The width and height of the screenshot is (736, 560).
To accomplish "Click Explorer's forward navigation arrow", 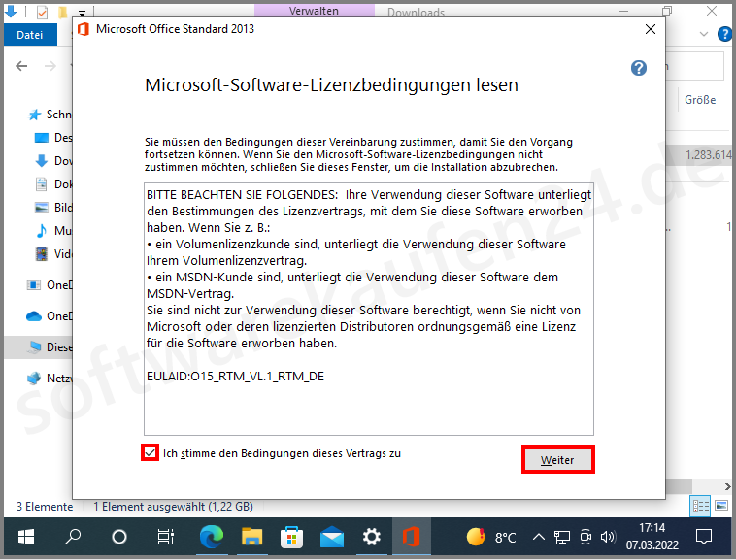I will [50, 66].
